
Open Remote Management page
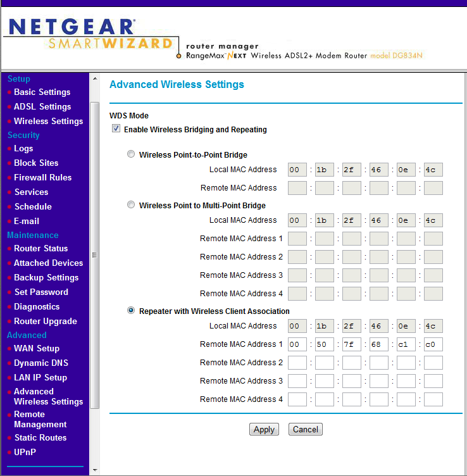[40, 419]
